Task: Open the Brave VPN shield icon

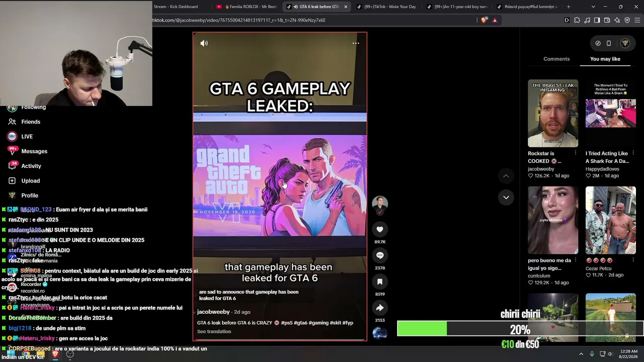Action: click(627, 20)
